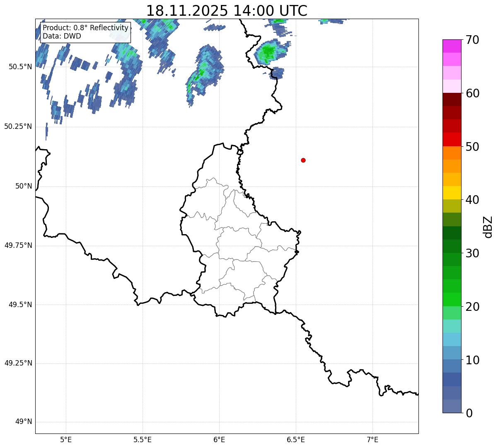Click the dark maroon colorbar segment below 60

click(x=451, y=99)
